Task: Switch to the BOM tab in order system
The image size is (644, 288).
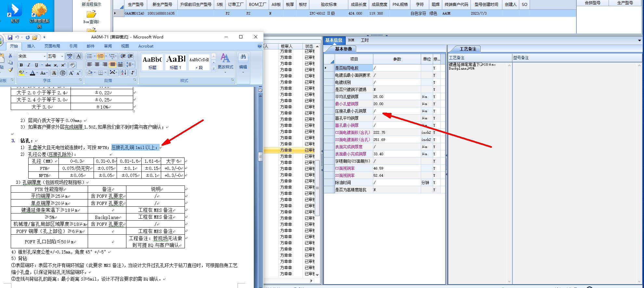Action: 351,40
